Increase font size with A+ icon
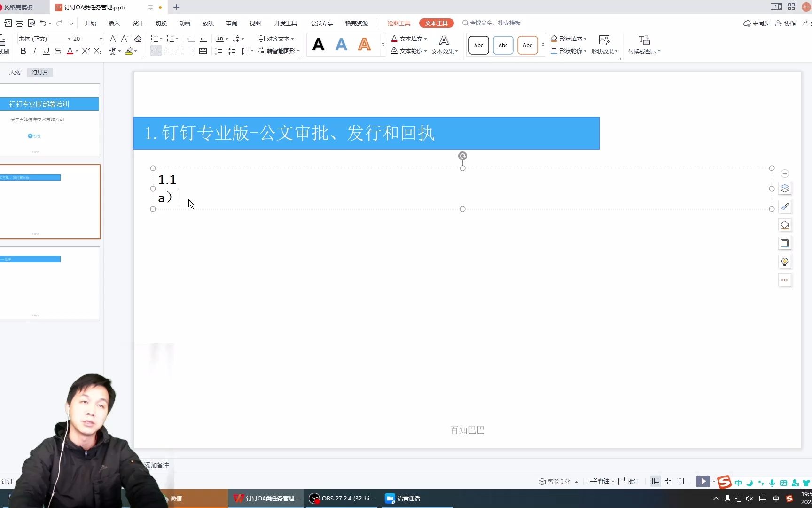812x508 pixels. pyautogui.click(x=113, y=39)
